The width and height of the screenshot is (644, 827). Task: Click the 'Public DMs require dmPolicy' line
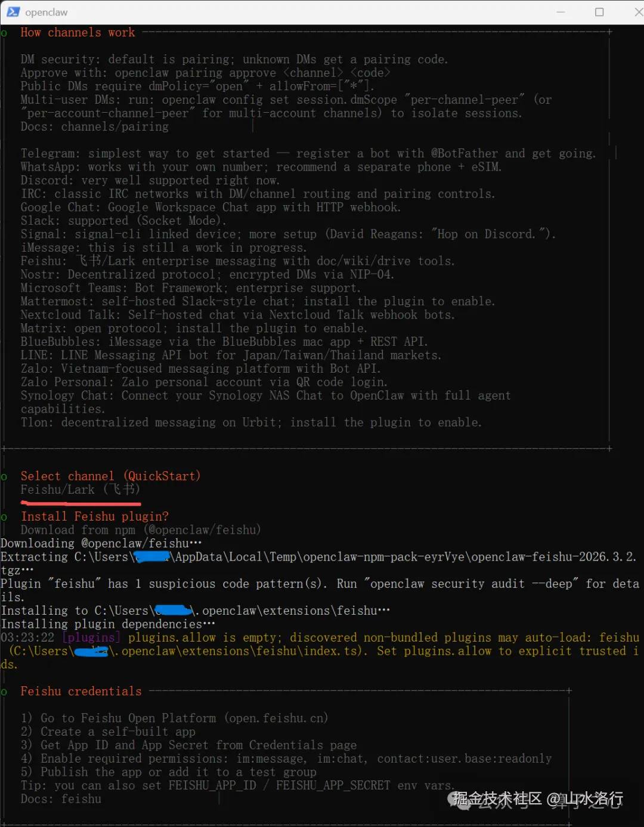click(197, 86)
